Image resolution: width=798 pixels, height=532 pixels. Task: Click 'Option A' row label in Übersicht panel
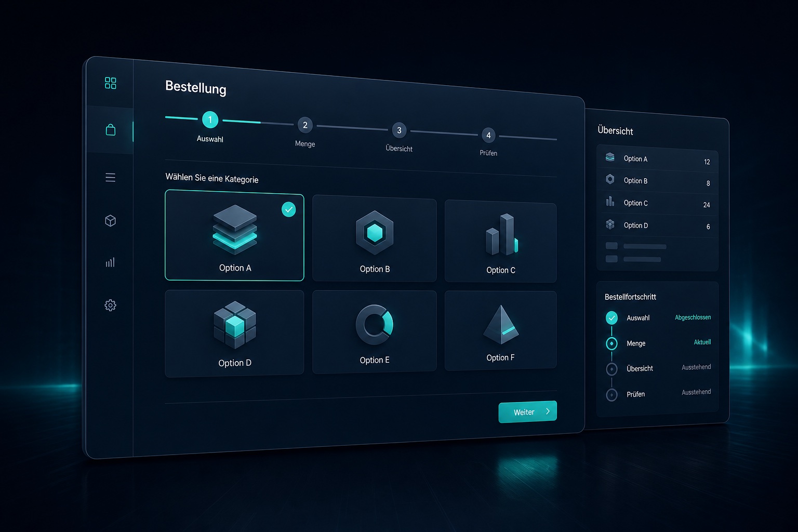(635, 159)
